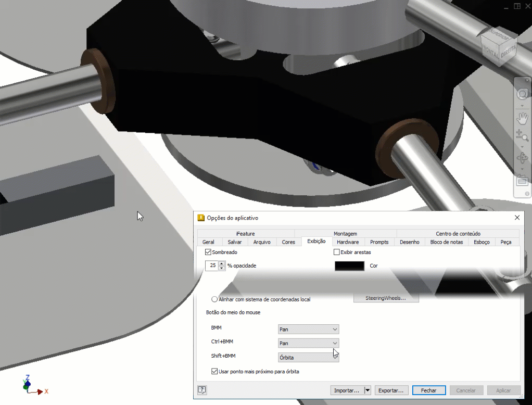Click the Aplicar button
This screenshot has width=532, height=405.
coord(503,390)
